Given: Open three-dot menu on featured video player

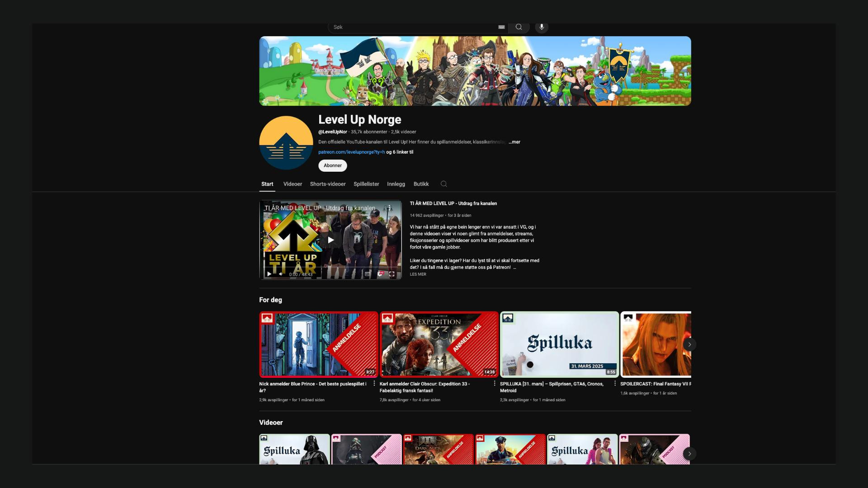Looking at the screenshot, I should (390, 208).
